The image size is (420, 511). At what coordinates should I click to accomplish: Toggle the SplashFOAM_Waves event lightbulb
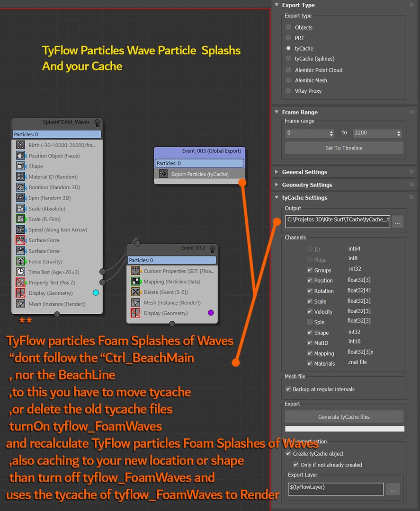[x=97, y=123]
